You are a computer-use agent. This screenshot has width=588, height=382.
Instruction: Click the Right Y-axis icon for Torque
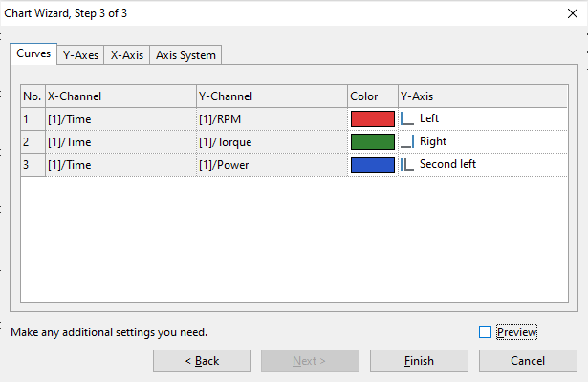point(408,141)
